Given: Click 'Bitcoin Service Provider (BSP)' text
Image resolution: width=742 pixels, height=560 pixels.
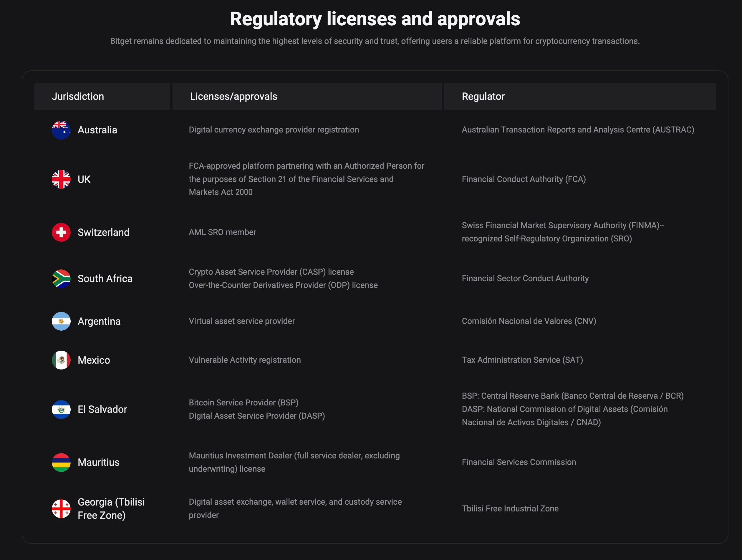Looking at the screenshot, I should [x=244, y=403].
